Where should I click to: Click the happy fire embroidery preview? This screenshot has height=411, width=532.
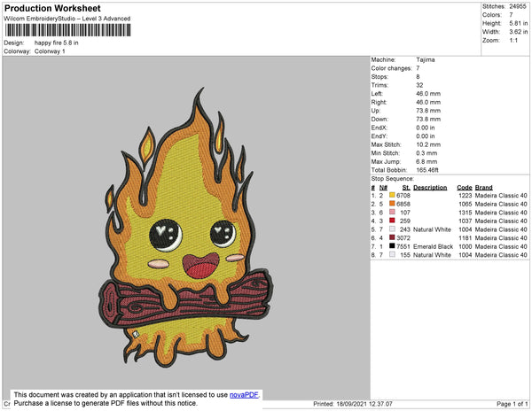click(185, 228)
